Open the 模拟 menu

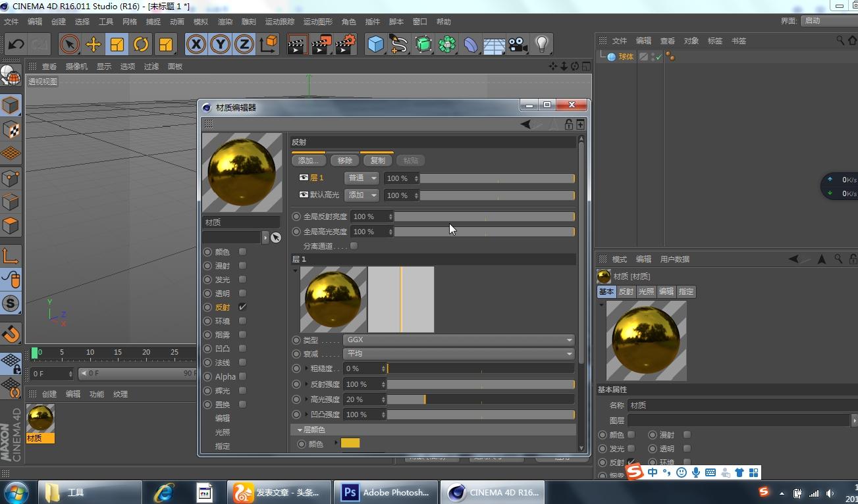(x=201, y=22)
